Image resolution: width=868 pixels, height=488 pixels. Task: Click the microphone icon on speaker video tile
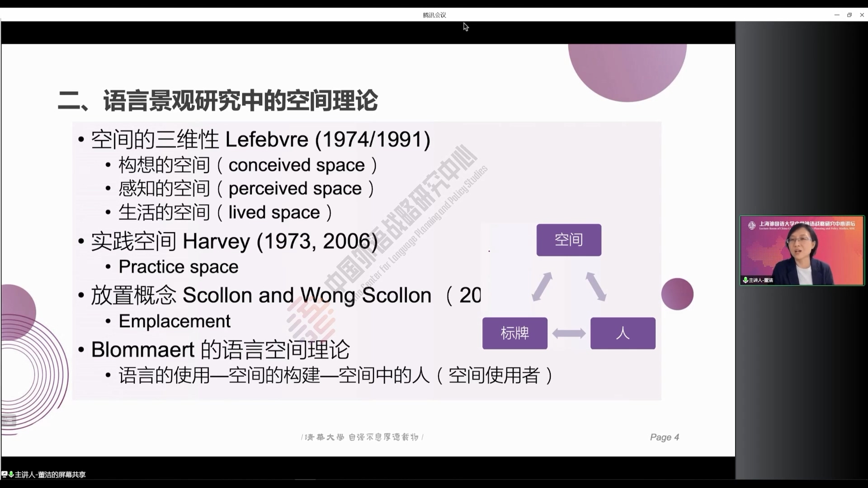pos(745,280)
